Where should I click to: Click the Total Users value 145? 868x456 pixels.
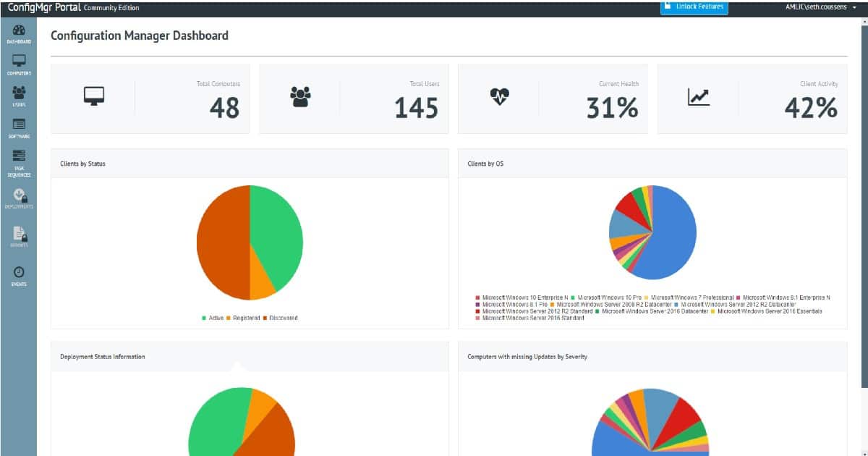pos(416,109)
